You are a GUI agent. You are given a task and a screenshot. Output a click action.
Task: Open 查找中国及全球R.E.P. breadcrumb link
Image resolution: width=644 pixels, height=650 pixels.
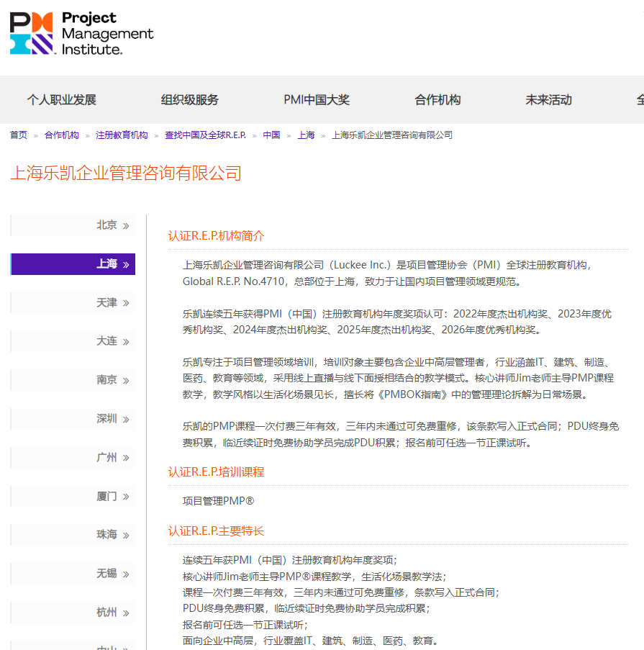(x=205, y=135)
